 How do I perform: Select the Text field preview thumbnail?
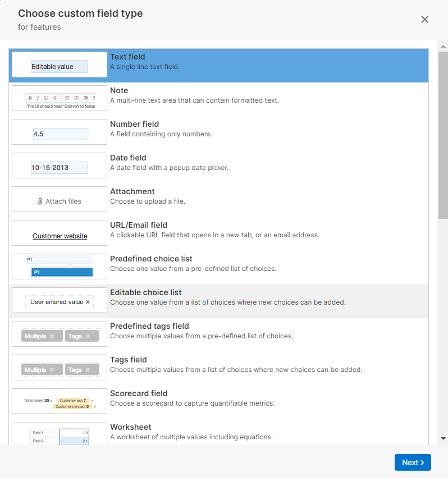click(60, 65)
